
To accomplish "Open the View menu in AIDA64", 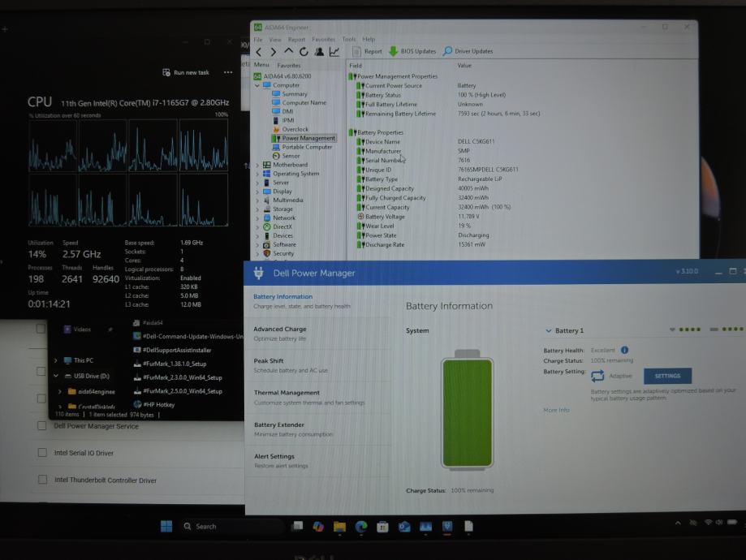I will 275,40.
